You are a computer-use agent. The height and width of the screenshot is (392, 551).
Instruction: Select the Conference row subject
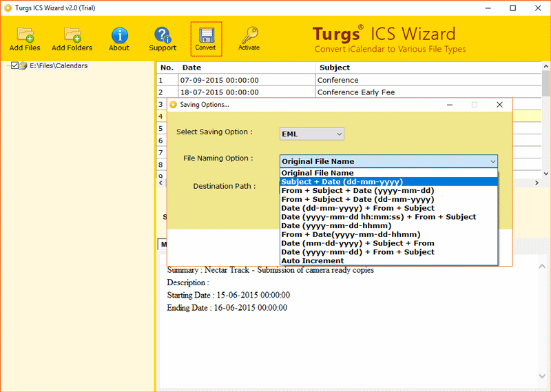[428, 80]
